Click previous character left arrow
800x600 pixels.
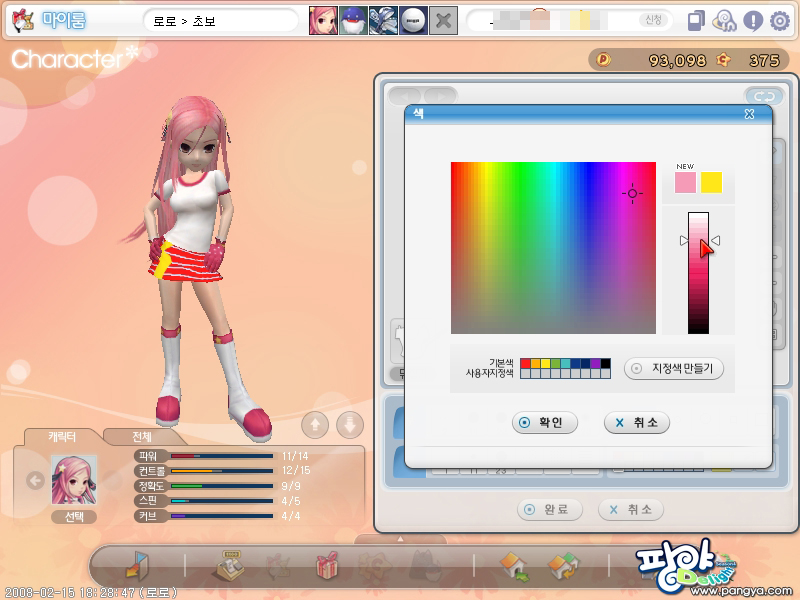pos(35,480)
